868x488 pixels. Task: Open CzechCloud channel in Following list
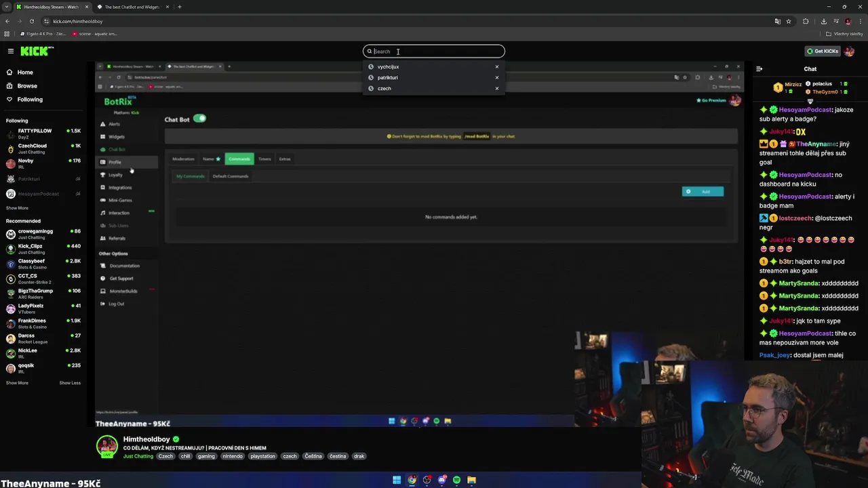tap(43, 148)
